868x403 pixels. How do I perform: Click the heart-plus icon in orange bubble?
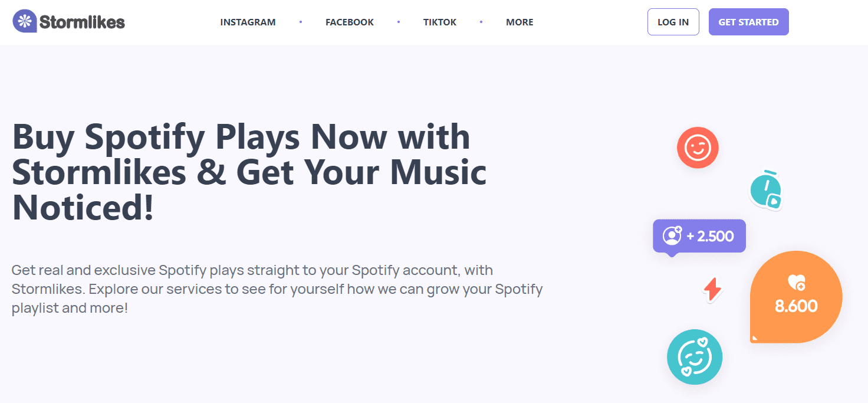pos(796,283)
